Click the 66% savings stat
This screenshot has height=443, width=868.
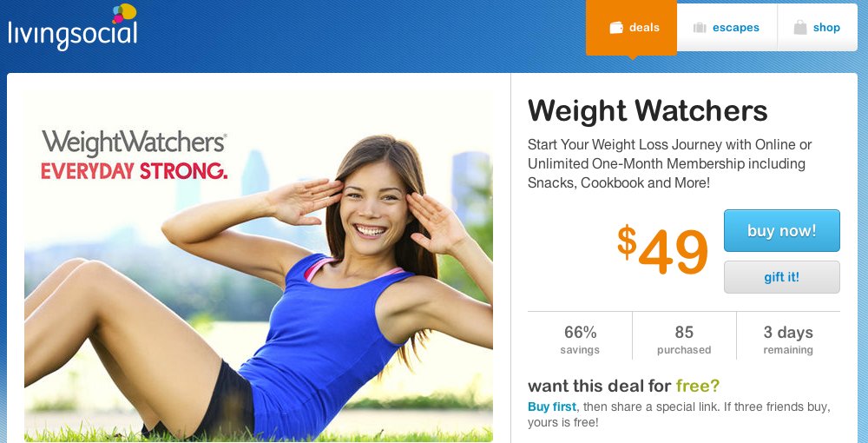(580, 340)
